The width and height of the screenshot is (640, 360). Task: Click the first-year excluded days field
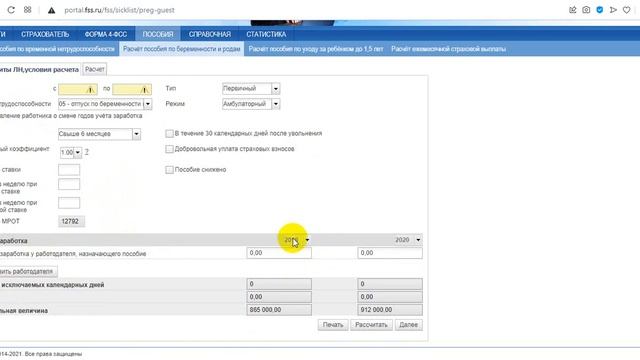click(279, 284)
